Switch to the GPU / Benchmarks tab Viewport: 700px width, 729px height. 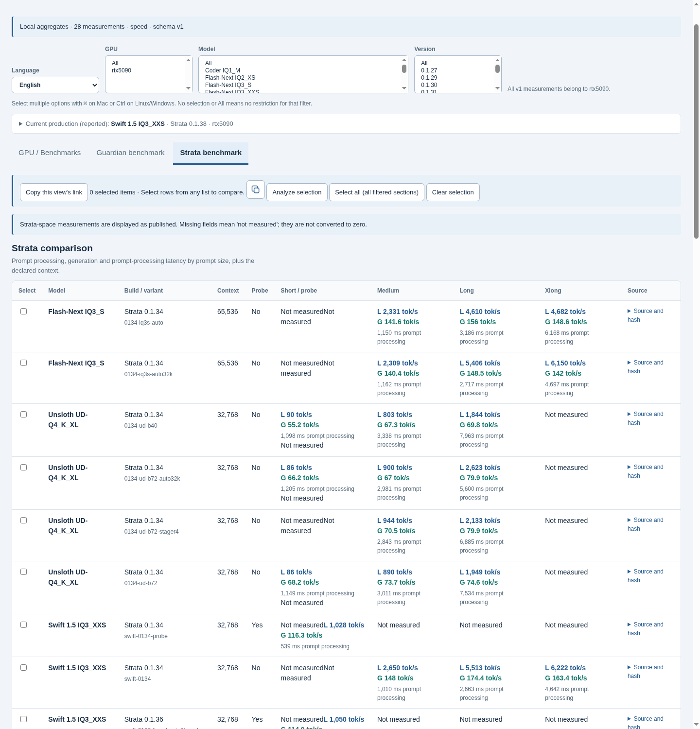50,153
